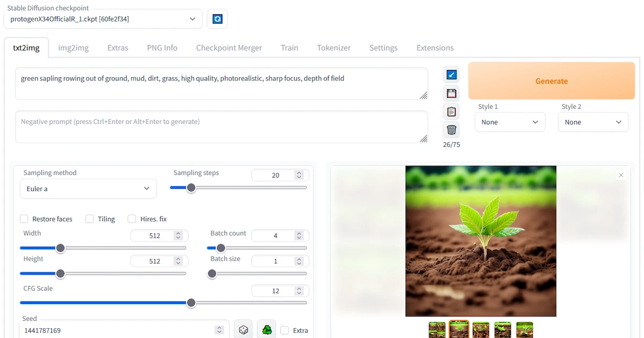644x338 pixels.
Task: Open the Extensions tab
Action: pos(435,48)
